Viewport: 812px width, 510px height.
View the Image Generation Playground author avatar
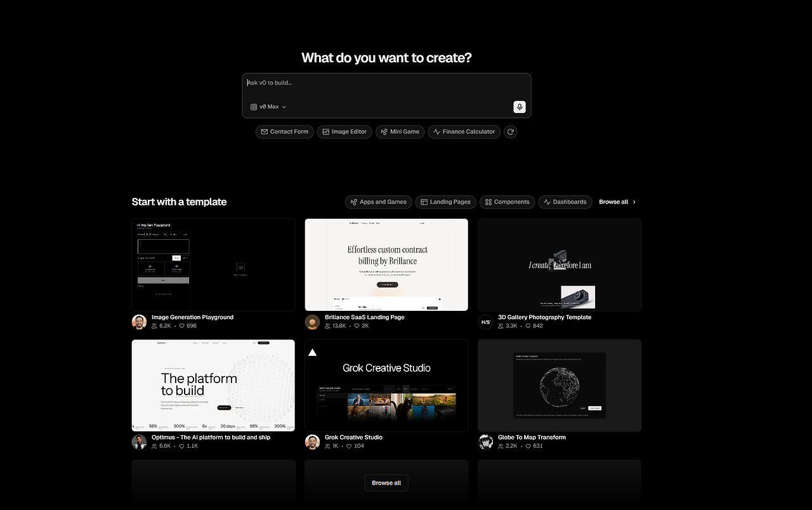click(140, 322)
